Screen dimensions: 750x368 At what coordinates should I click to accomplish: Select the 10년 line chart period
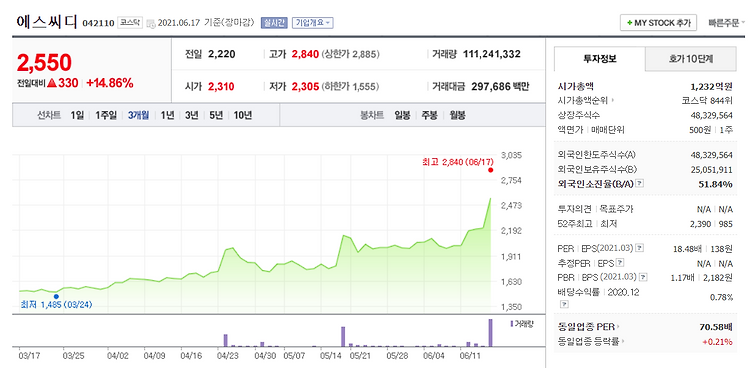pos(243,115)
